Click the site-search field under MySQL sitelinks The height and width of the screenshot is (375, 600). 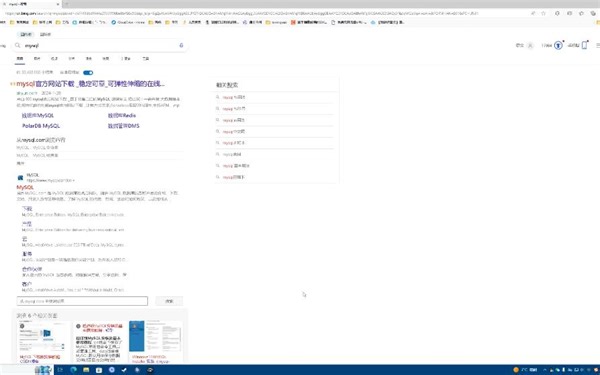click(82, 301)
